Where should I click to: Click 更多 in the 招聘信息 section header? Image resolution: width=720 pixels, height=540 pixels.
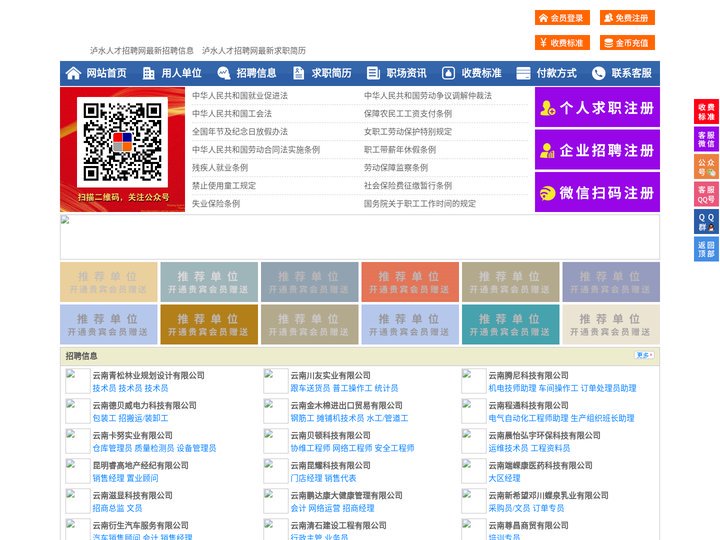pyautogui.click(x=644, y=355)
